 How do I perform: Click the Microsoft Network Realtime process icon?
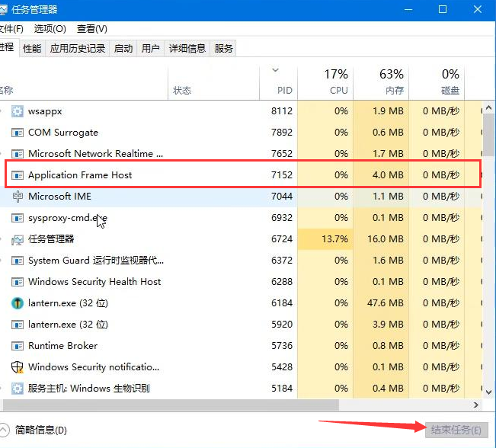click(x=18, y=154)
